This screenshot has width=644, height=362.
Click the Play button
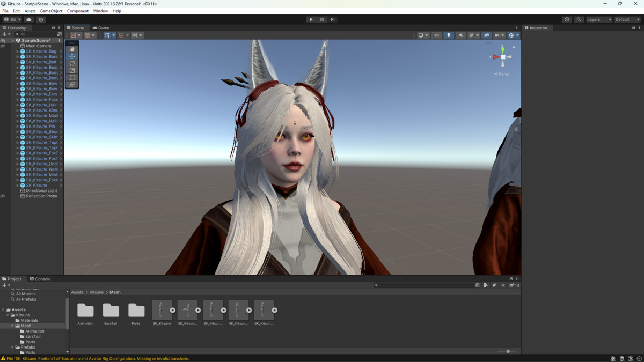(x=311, y=19)
